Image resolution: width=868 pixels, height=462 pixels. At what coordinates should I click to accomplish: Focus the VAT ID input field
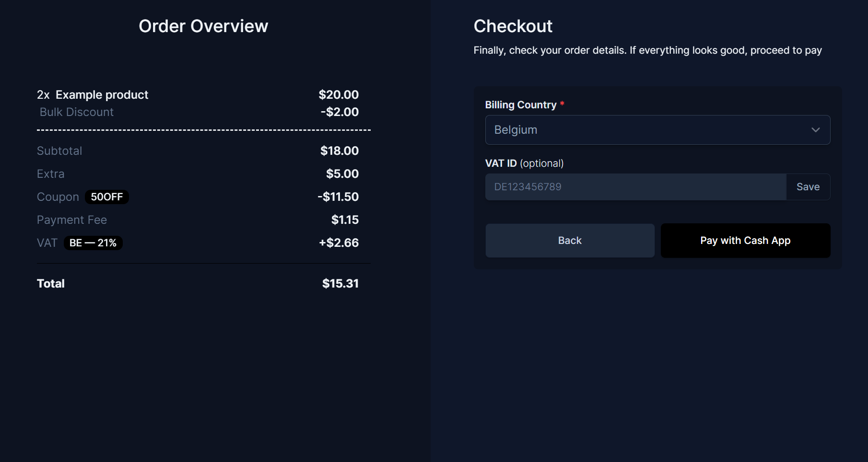click(635, 187)
